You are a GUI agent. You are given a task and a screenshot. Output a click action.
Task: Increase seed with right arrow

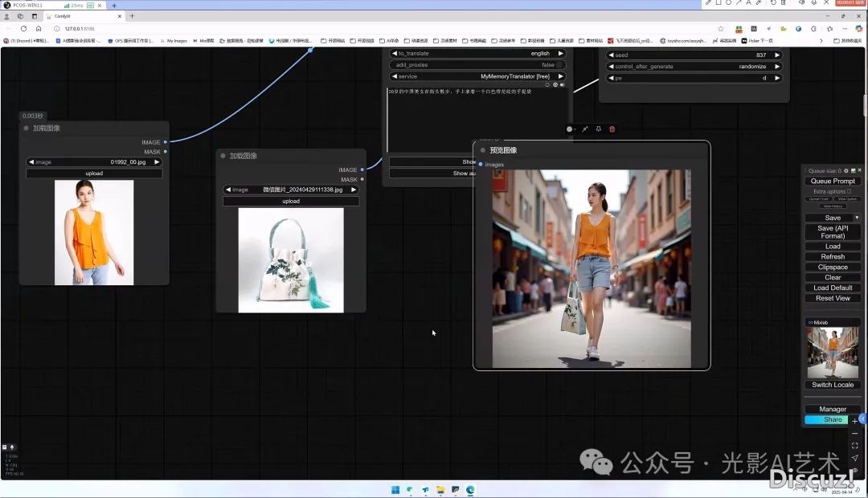point(777,55)
